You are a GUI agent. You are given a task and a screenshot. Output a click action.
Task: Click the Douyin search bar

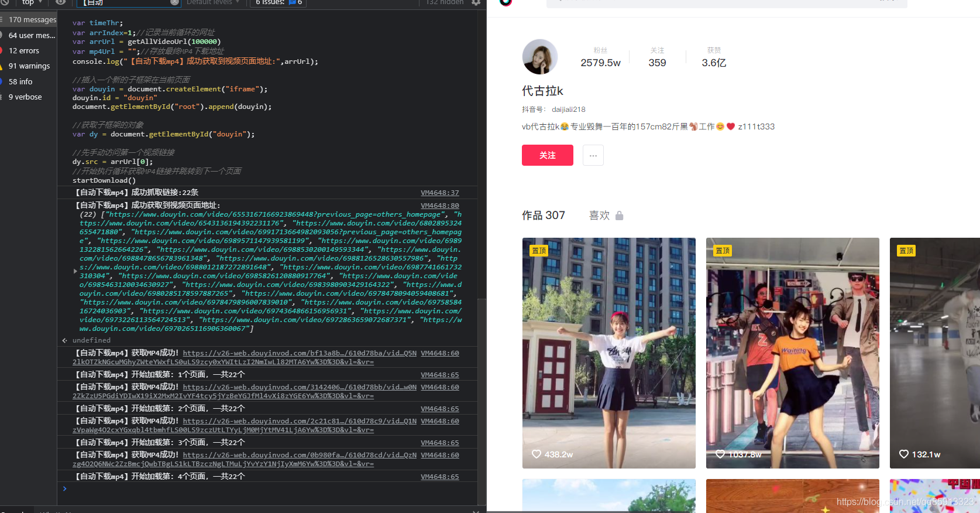(x=727, y=3)
